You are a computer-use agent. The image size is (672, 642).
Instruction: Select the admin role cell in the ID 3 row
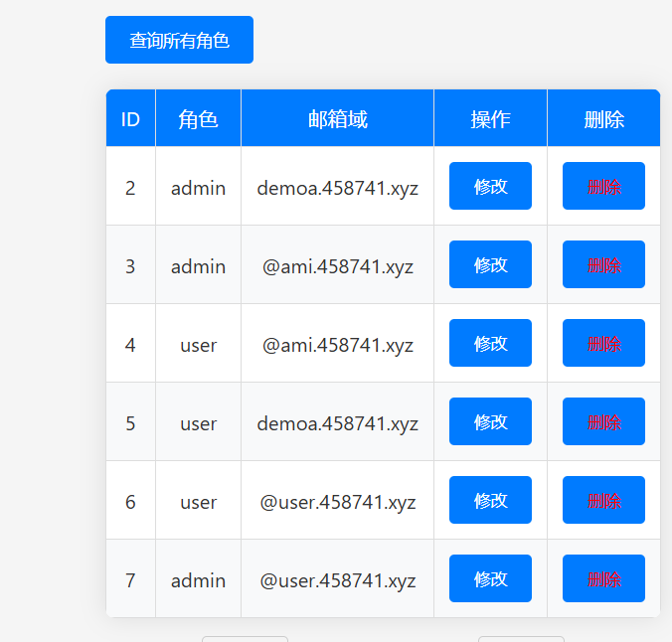pyautogui.click(x=198, y=266)
